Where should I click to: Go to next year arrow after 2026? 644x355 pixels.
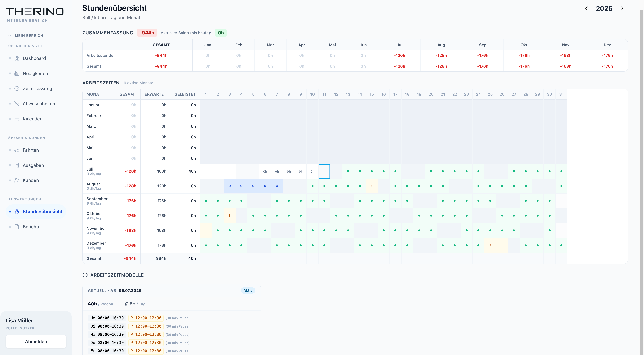click(622, 8)
